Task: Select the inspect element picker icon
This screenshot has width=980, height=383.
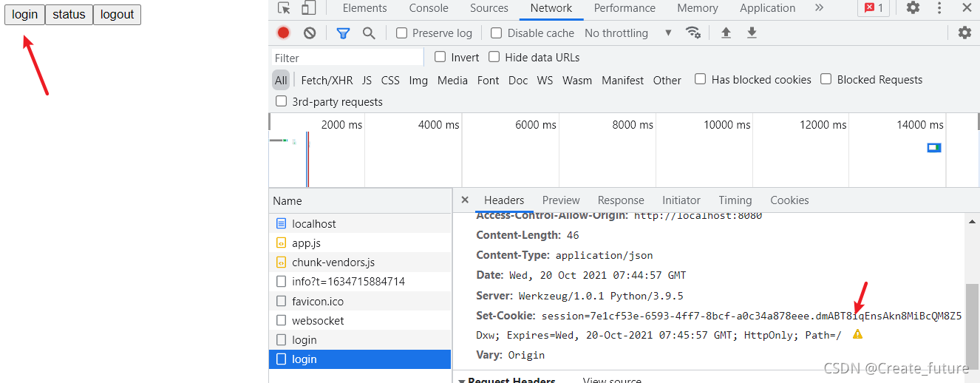Action: pyautogui.click(x=285, y=8)
